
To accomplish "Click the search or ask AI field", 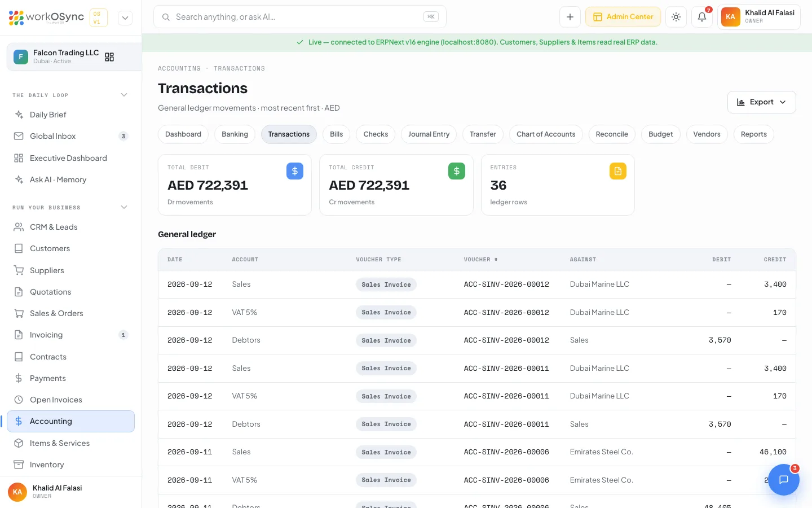I will [x=300, y=17].
